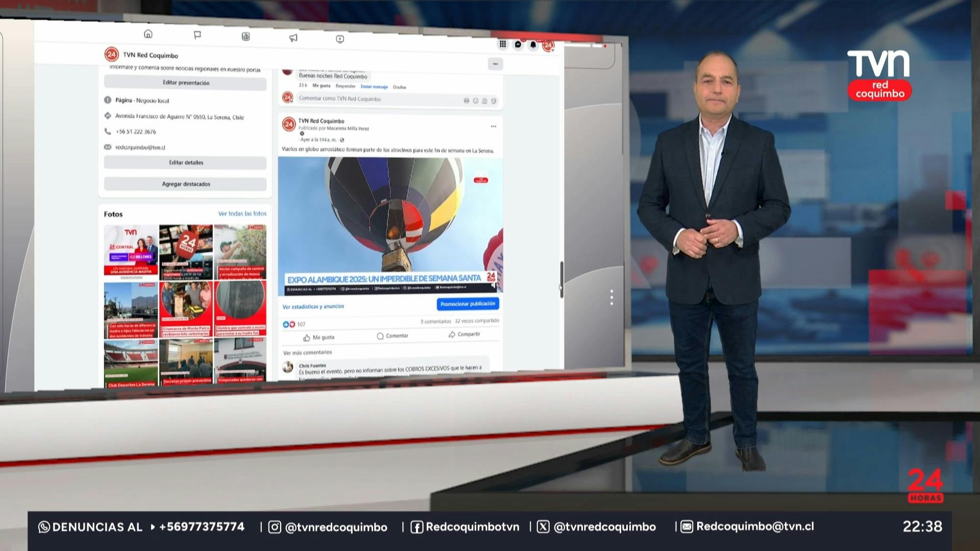Click the TVN Red Coquimbo page title
This screenshot has height=551, width=980.
pyautogui.click(x=151, y=55)
